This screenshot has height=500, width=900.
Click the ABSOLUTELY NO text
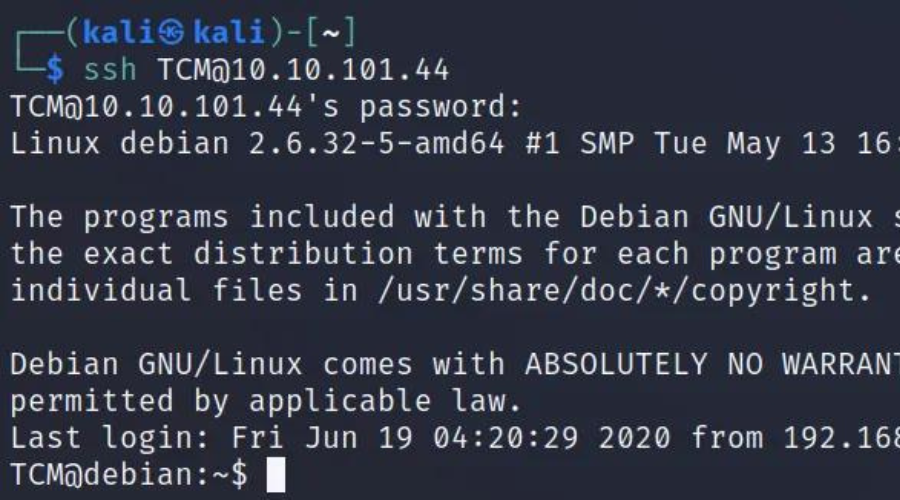point(644,364)
